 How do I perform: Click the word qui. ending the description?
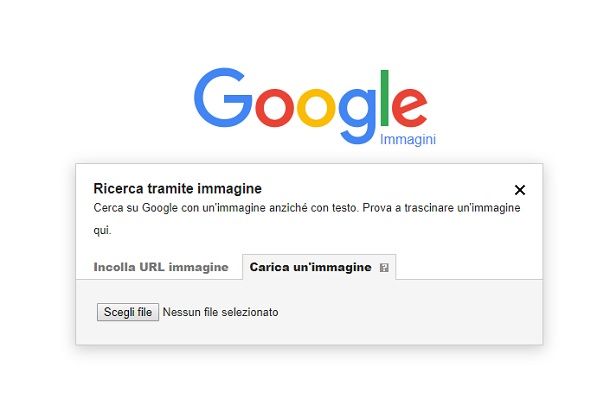[x=102, y=230]
